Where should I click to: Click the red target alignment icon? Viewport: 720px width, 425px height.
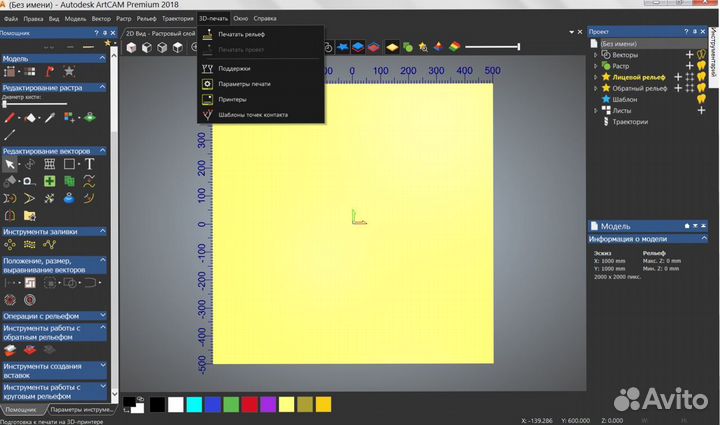(29, 300)
